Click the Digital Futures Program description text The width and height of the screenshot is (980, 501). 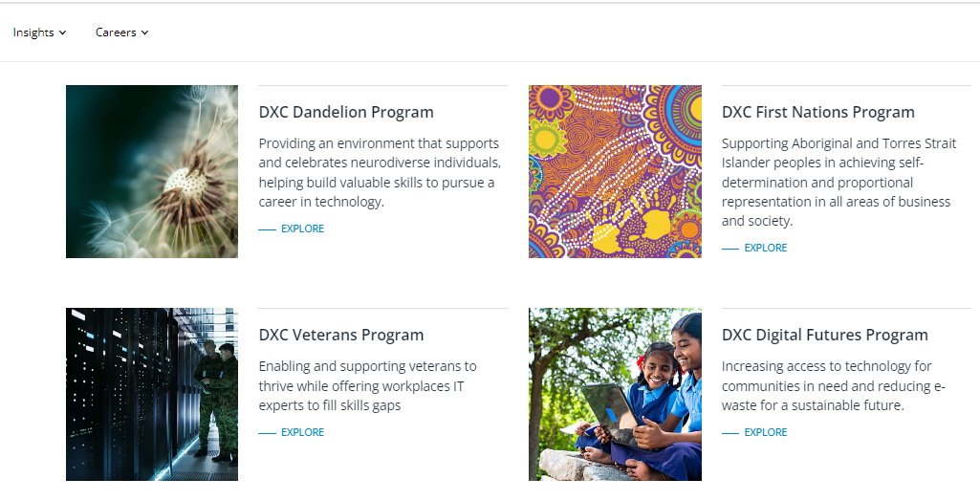(833, 385)
